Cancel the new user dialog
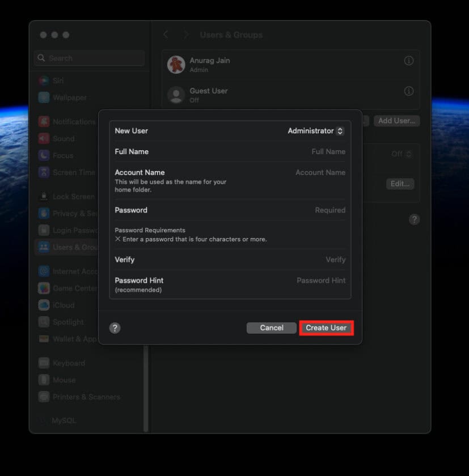The height and width of the screenshot is (476, 469). click(272, 328)
